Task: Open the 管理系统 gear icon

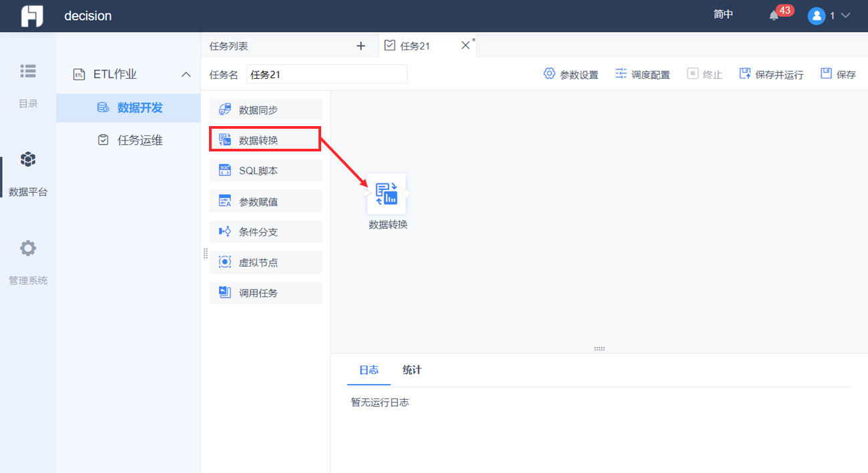Action: tap(28, 248)
